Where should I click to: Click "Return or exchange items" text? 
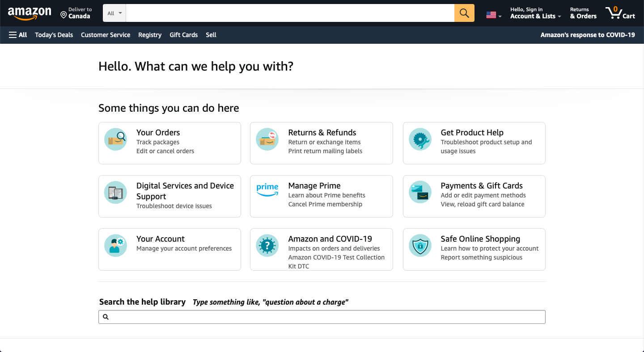click(x=325, y=142)
